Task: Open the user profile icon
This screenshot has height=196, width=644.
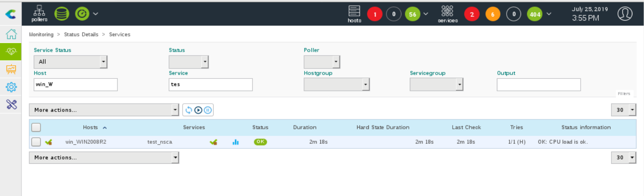Action: [x=624, y=14]
